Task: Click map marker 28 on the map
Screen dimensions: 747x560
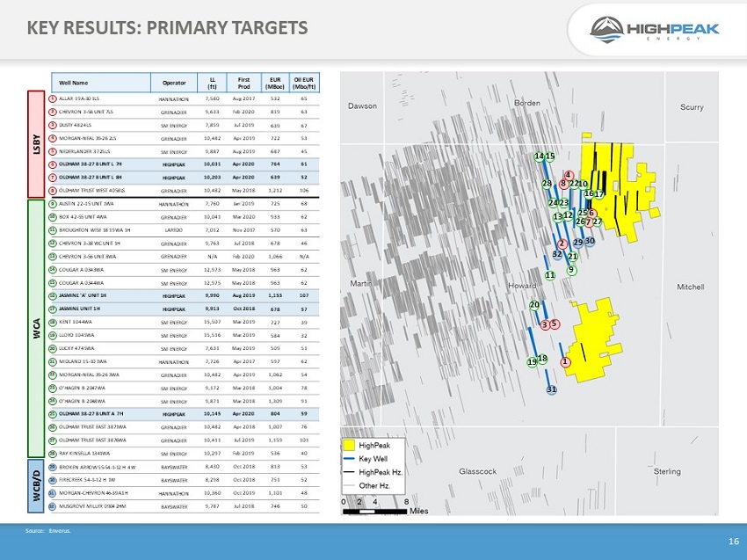Action: 547,184
